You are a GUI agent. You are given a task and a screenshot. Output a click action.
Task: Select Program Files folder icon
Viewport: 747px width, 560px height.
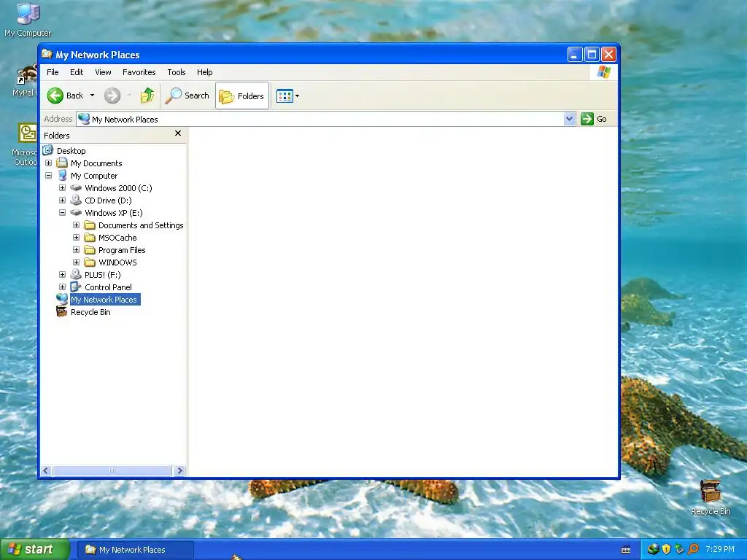pos(90,250)
